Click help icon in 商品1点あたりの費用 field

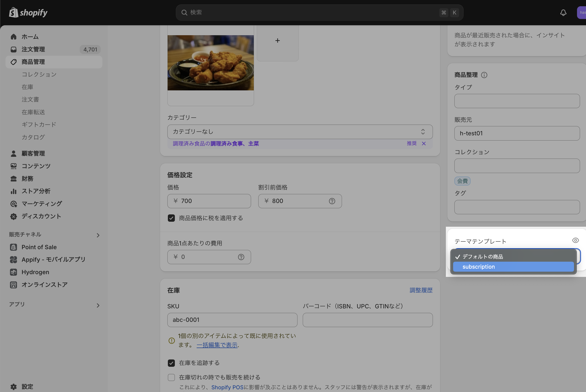click(x=241, y=257)
